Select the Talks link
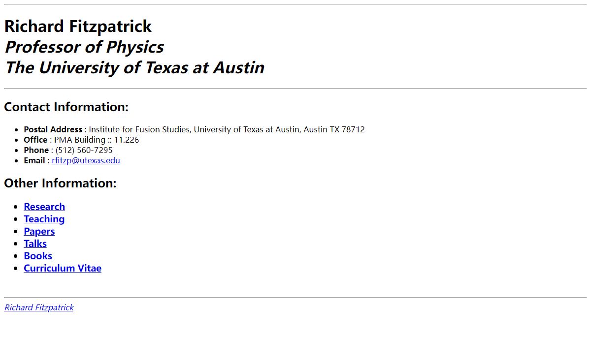 pyautogui.click(x=35, y=243)
